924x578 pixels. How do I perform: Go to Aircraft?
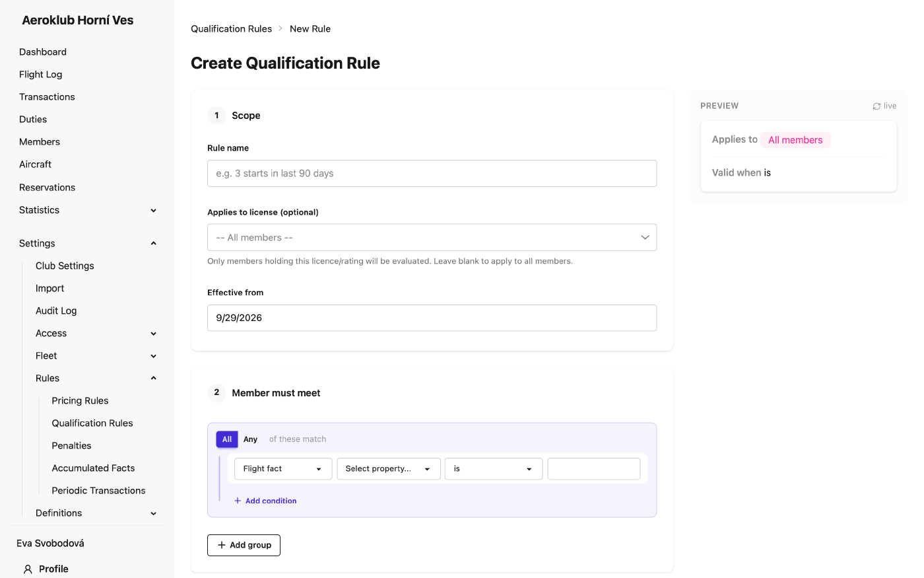pos(36,164)
